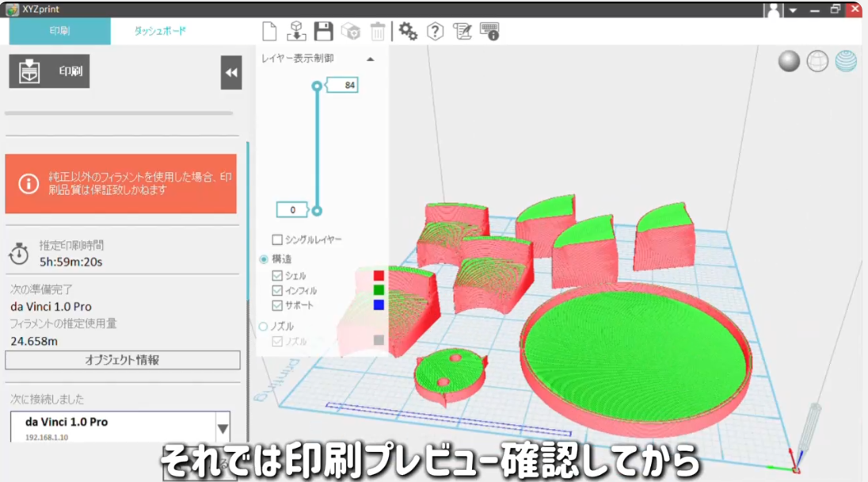Switch to the 印刷 tab
The width and height of the screenshot is (868, 482).
[59, 32]
